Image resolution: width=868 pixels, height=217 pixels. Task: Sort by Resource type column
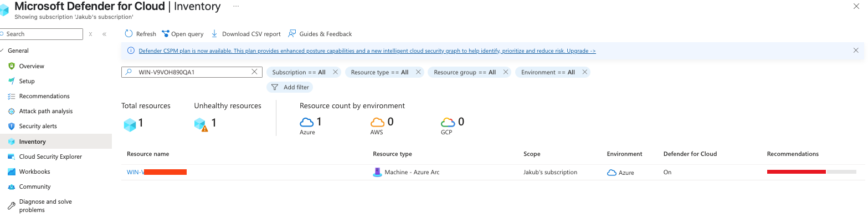click(x=392, y=154)
